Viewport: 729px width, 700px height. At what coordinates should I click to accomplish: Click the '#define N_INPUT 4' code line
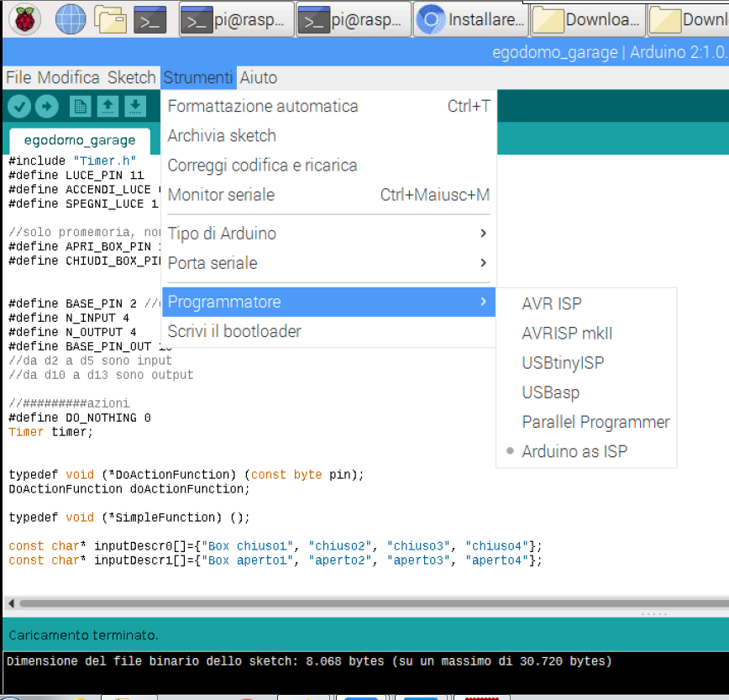(x=69, y=318)
